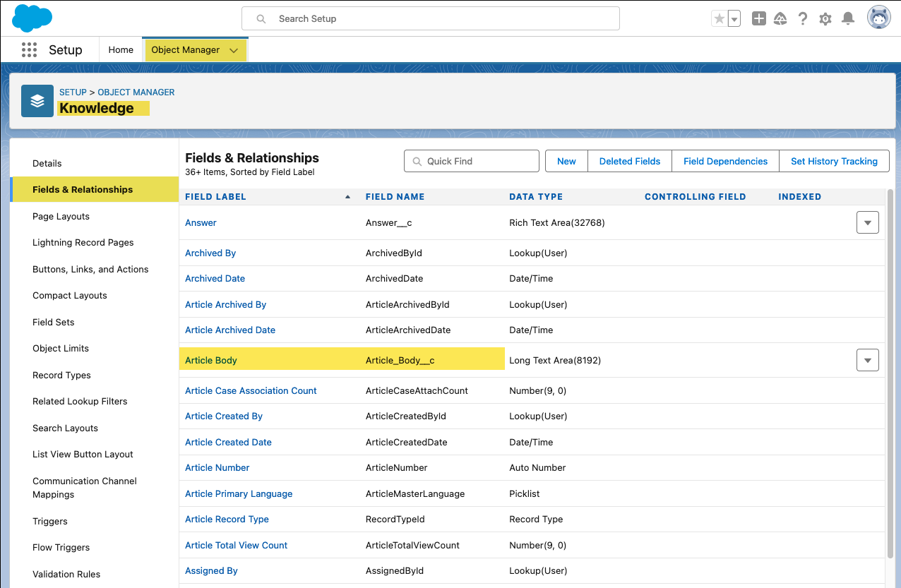The height and width of the screenshot is (588, 901).
Task: Click the Quick Find search box
Action: click(x=471, y=161)
